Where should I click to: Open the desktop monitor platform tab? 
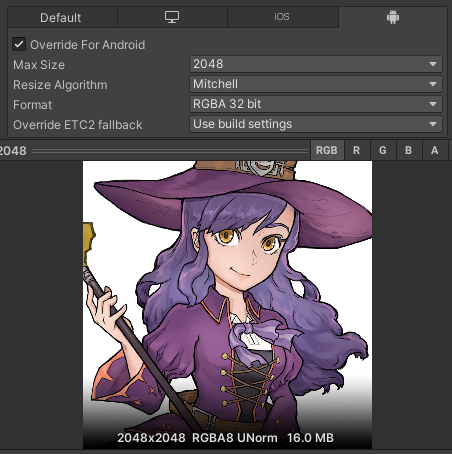pyautogui.click(x=172, y=17)
